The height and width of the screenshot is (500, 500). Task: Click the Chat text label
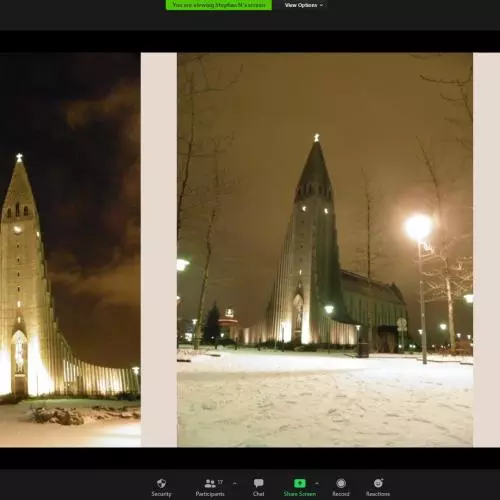click(x=259, y=494)
